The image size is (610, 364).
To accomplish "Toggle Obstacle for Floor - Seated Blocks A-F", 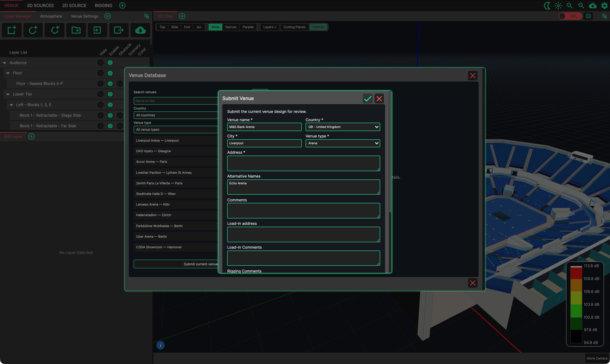I will pyautogui.click(x=120, y=84).
